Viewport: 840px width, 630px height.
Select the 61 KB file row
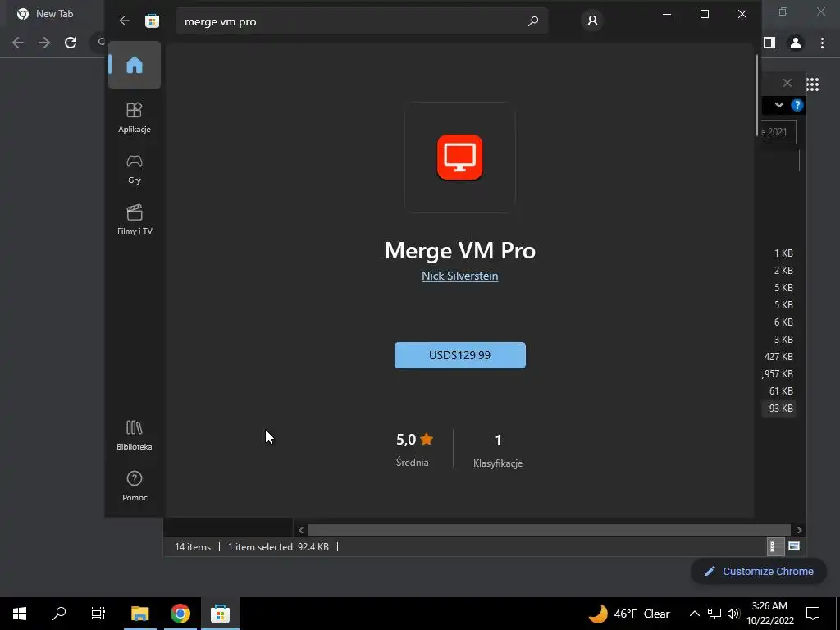pyautogui.click(x=781, y=391)
